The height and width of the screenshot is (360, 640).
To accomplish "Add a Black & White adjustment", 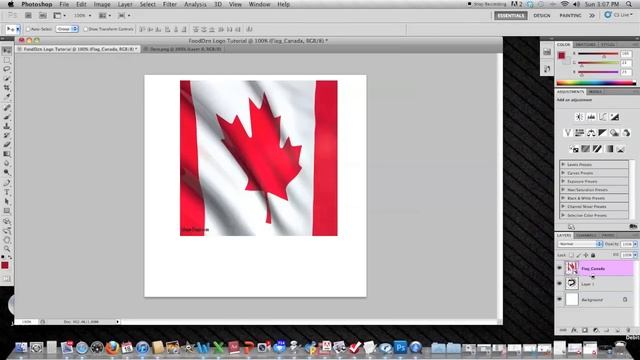I will click(x=602, y=133).
